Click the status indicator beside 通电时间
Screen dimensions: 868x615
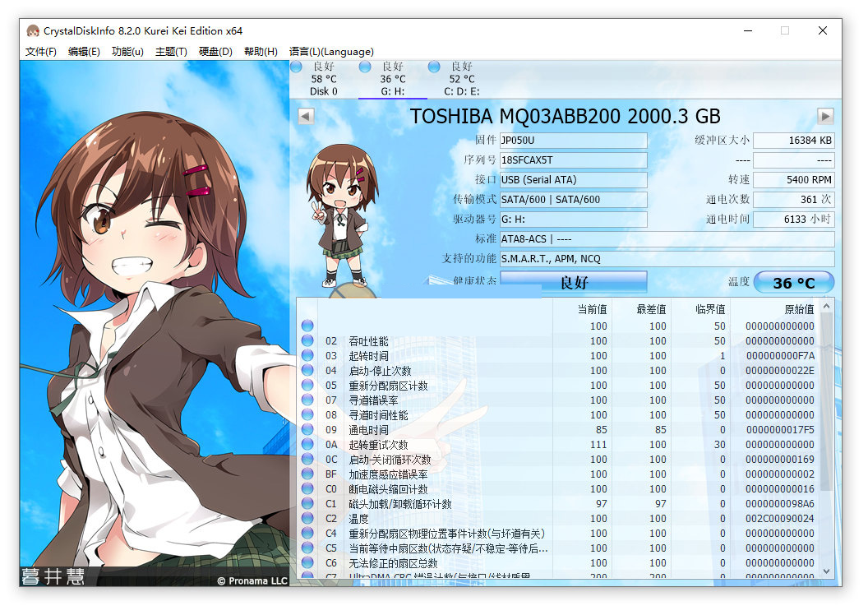click(x=307, y=428)
